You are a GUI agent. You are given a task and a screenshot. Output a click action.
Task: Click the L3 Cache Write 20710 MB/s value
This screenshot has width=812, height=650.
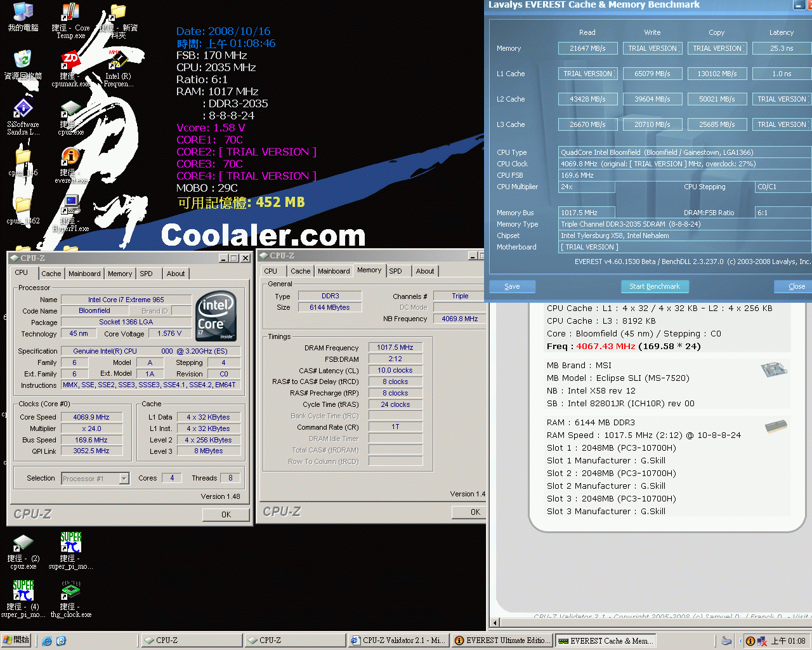pyautogui.click(x=652, y=124)
